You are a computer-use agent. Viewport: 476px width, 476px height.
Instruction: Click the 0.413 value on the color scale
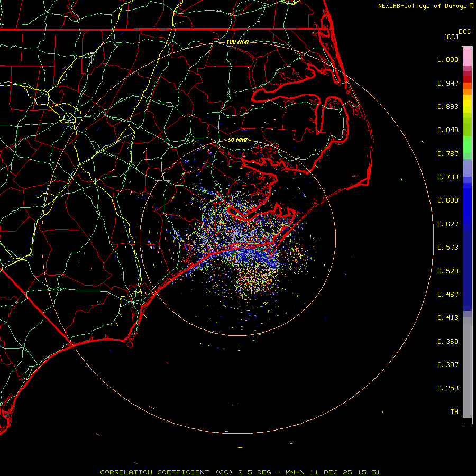click(x=448, y=318)
